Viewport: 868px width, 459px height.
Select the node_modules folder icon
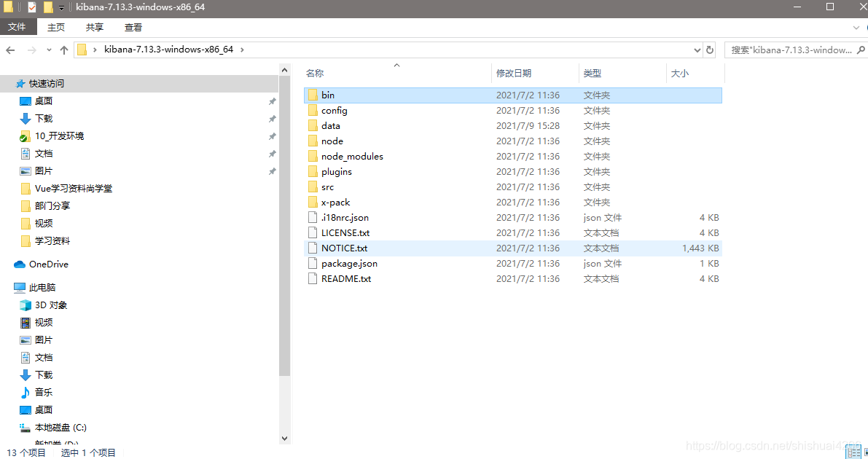(x=313, y=157)
